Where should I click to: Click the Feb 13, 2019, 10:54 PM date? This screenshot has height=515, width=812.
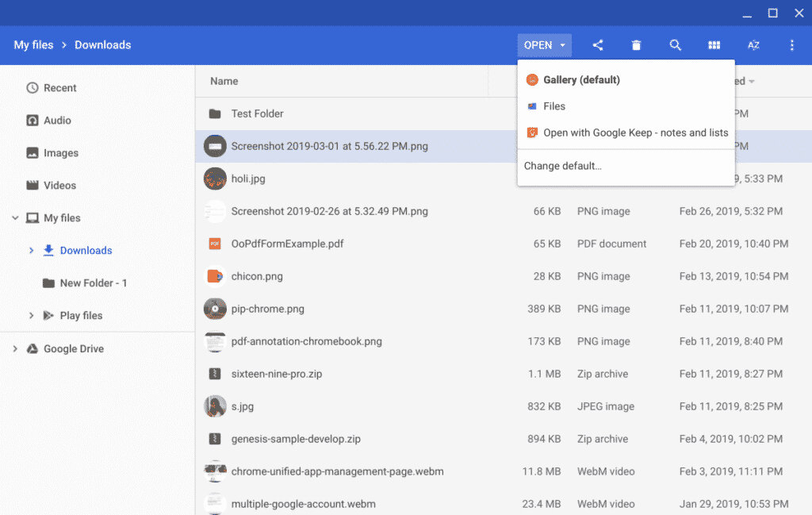tap(733, 276)
